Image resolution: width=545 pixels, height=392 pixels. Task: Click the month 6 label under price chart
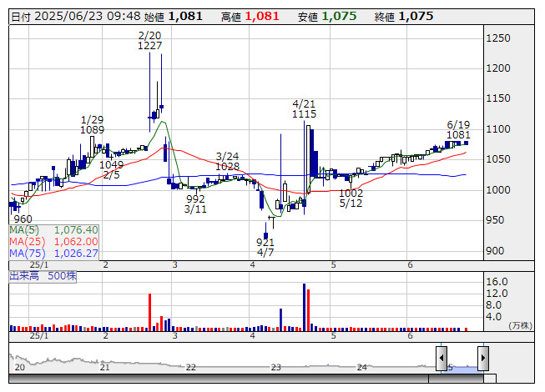pyautogui.click(x=410, y=265)
